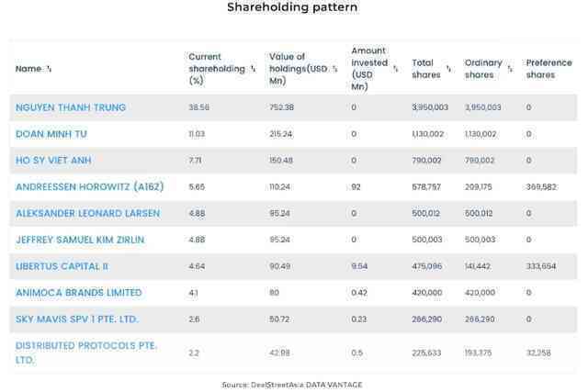Image resolution: width=588 pixels, height=392 pixels.
Task: Select total shares value 500,012
Action: click(x=426, y=214)
